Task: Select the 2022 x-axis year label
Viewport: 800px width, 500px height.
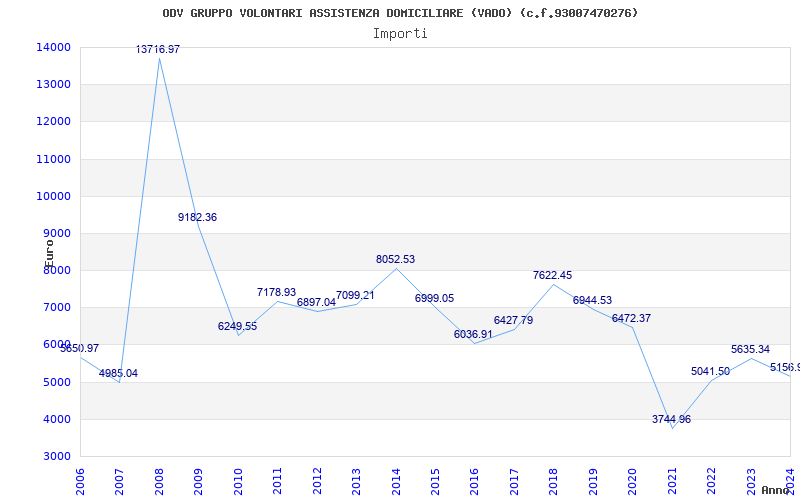Action: coord(711,482)
